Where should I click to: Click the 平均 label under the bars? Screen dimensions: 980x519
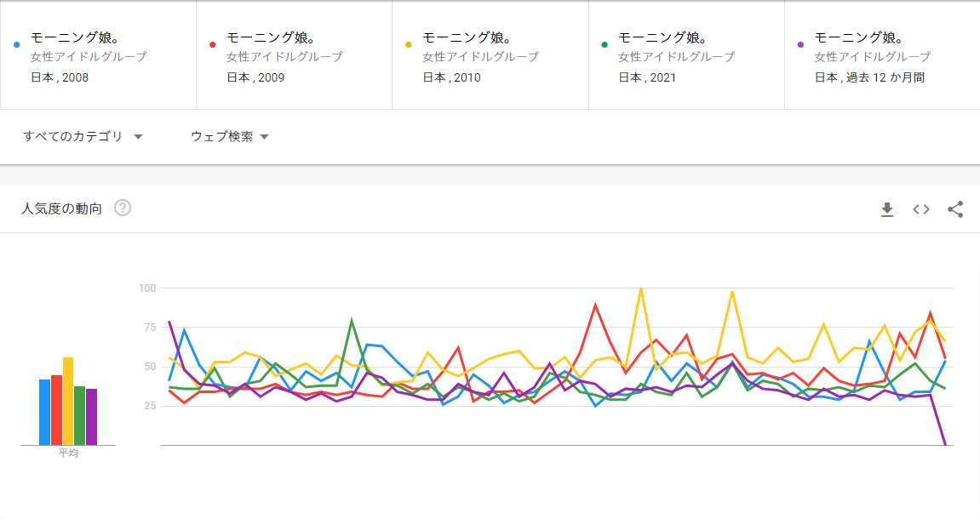[68, 453]
